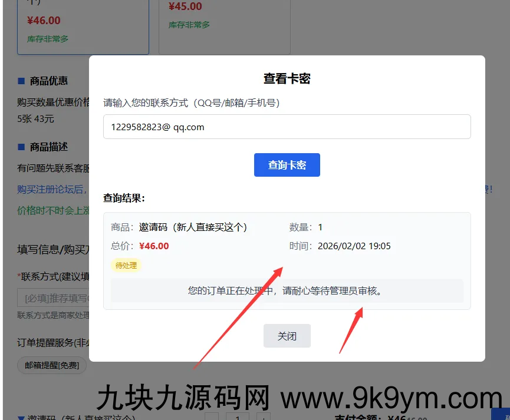Click the blue square beside 商品优惠

[21, 81]
